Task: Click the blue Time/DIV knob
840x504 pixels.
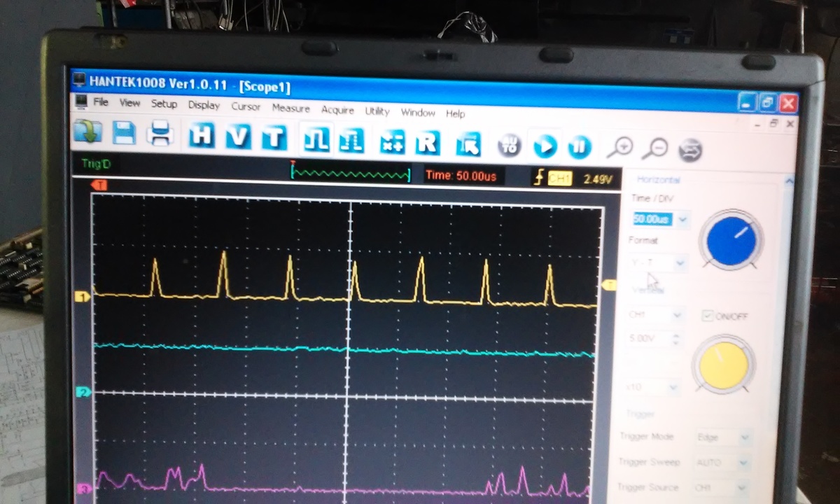Action: (x=731, y=239)
